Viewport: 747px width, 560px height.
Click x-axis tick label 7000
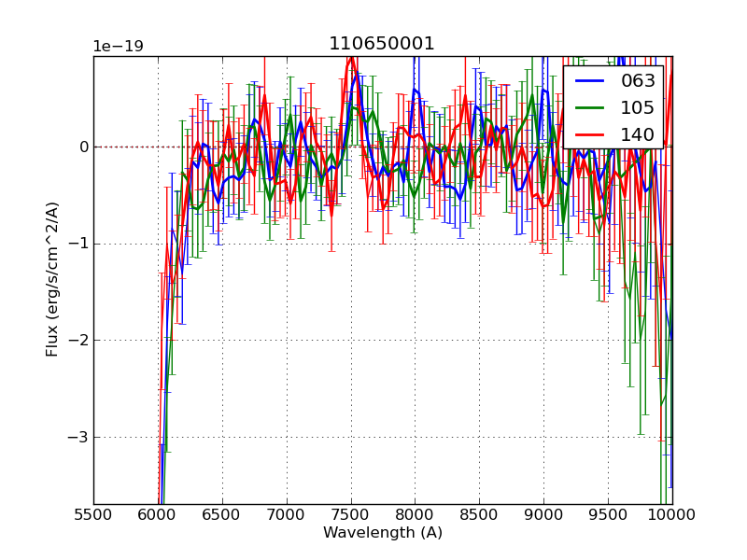click(x=287, y=514)
